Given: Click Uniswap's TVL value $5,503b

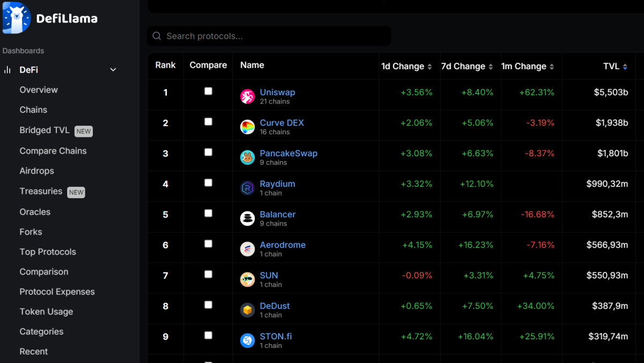Looking at the screenshot, I should pos(611,92).
